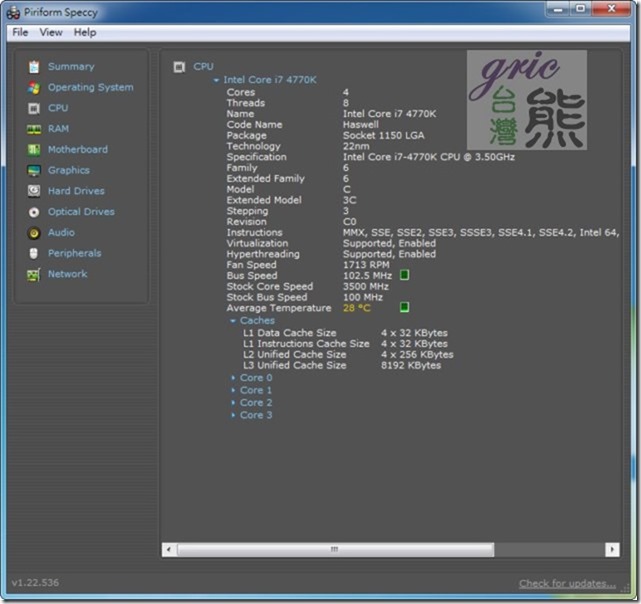
Task: Open the Peripherals section label
Action: click(74, 254)
